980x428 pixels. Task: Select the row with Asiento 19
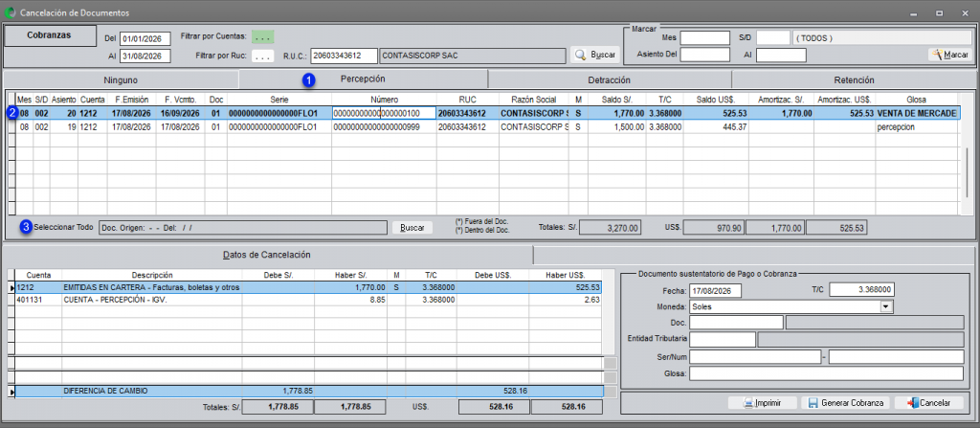point(487,127)
